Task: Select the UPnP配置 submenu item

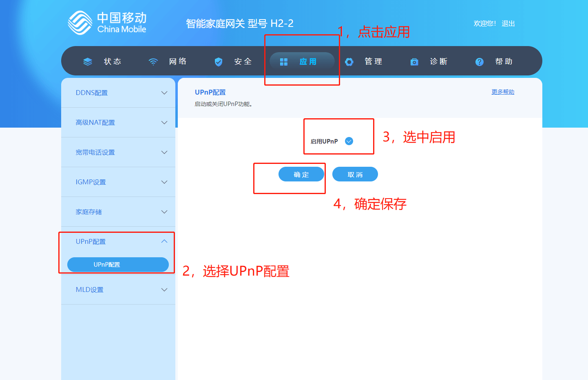Action: [x=118, y=264]
